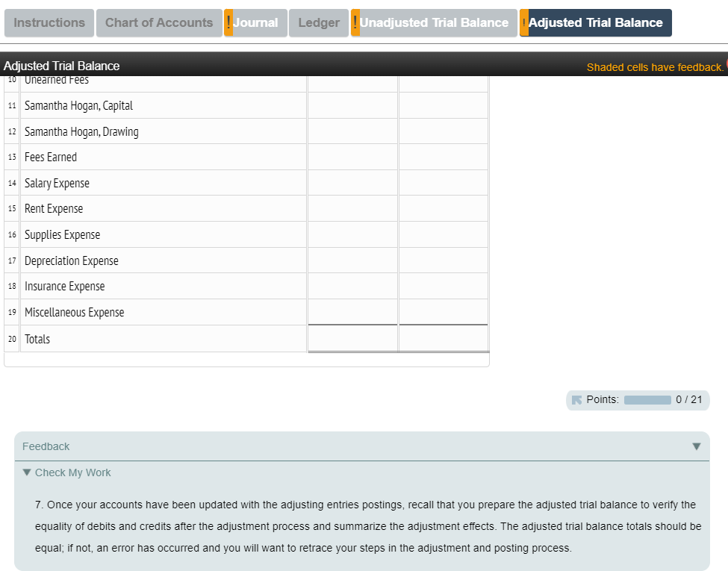
Task: Select the 'Totals' row label
Action: 37,339
